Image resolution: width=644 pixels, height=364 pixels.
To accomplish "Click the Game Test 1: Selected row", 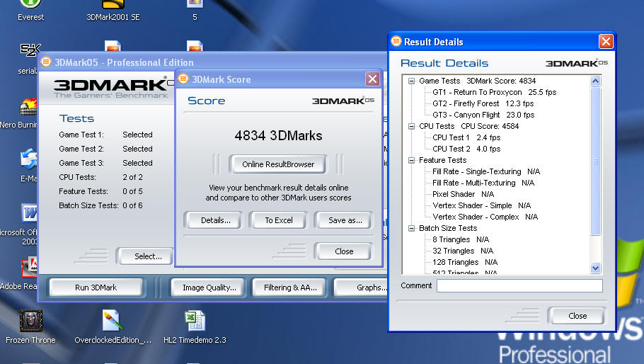I will pos(105,135).
